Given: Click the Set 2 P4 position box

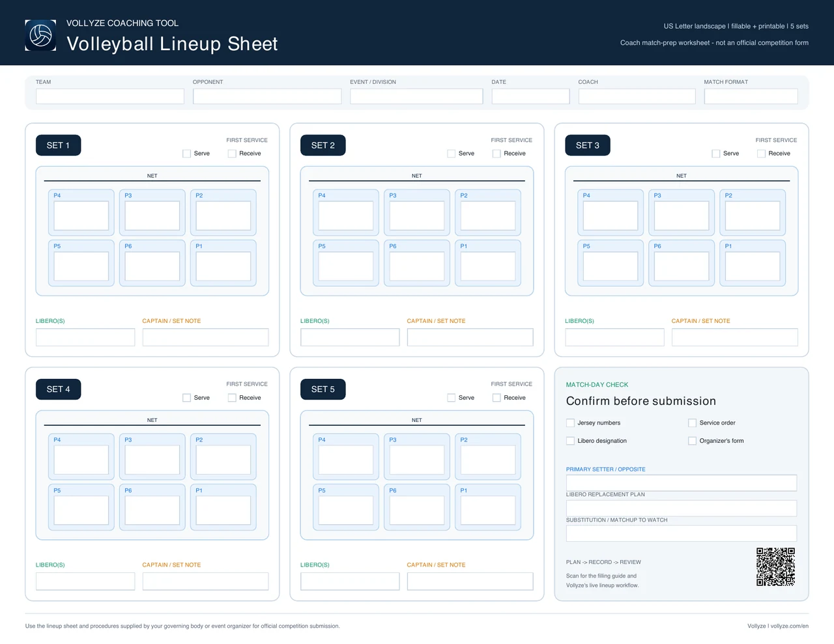Looking at the screenshot, I should (x=346, y=216).
